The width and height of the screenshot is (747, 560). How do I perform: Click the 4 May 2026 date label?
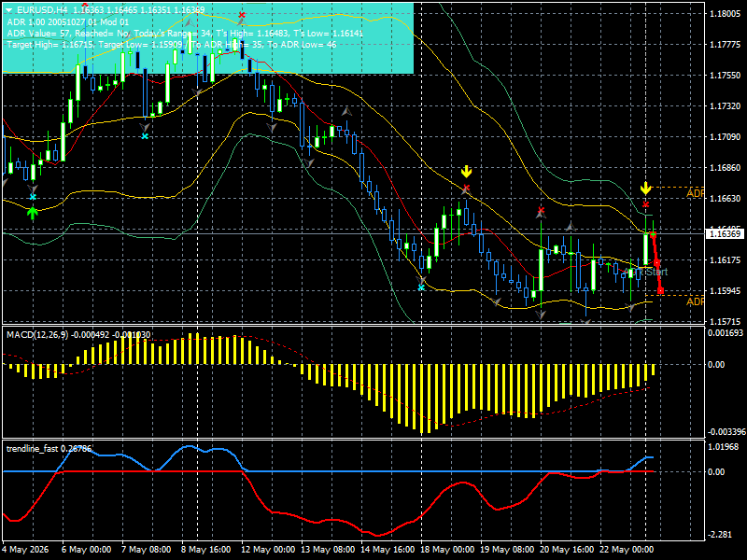(x=26, y=550)
